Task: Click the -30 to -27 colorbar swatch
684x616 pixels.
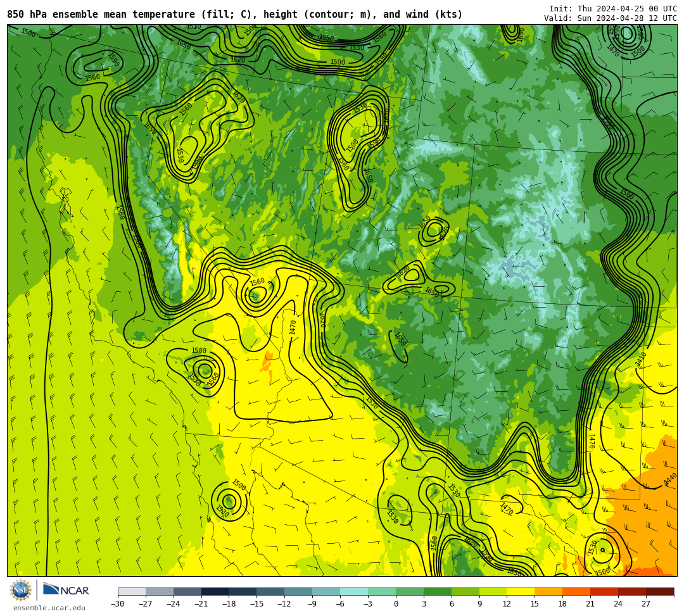Action: (x=132, y=591)
